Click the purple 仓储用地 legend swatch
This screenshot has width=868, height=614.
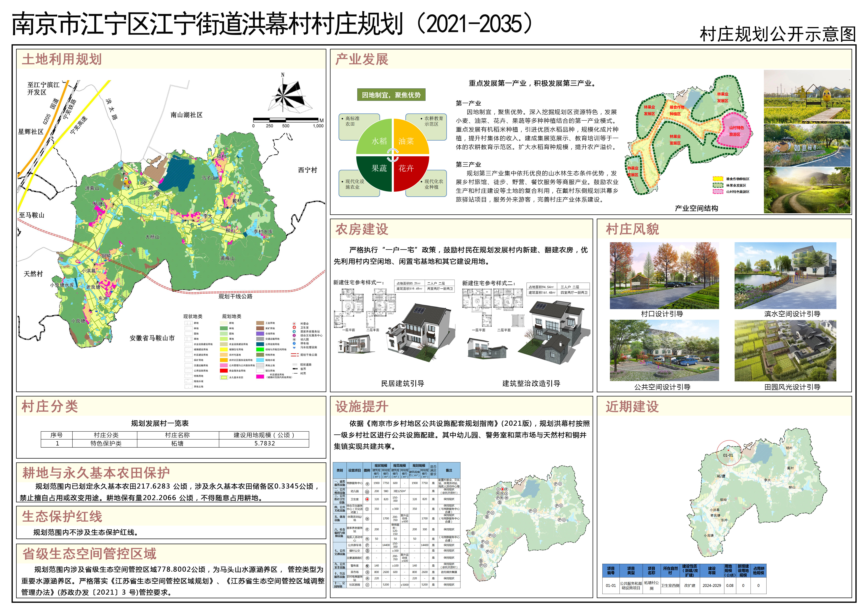(x=260, y=333)
